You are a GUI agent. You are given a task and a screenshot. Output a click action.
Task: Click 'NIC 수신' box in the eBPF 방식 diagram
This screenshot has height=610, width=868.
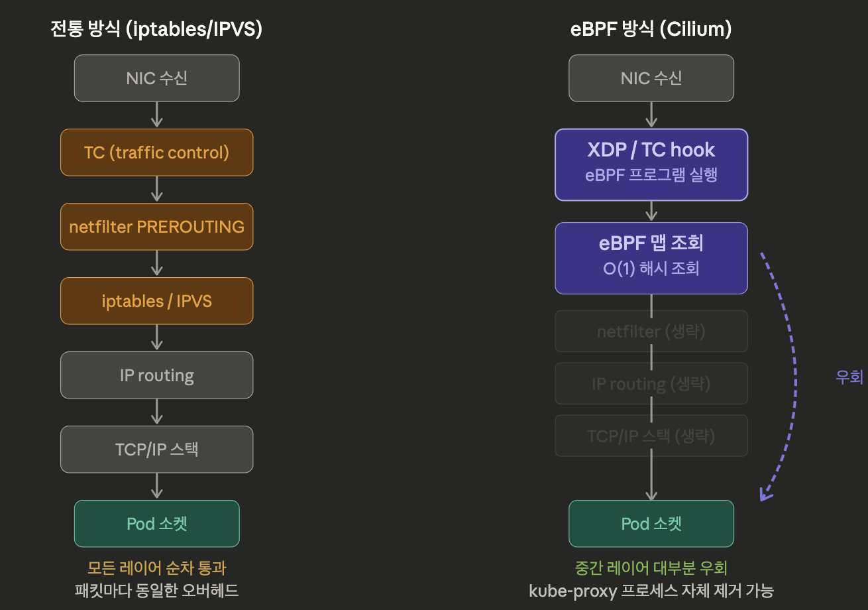tap(651, 78)
